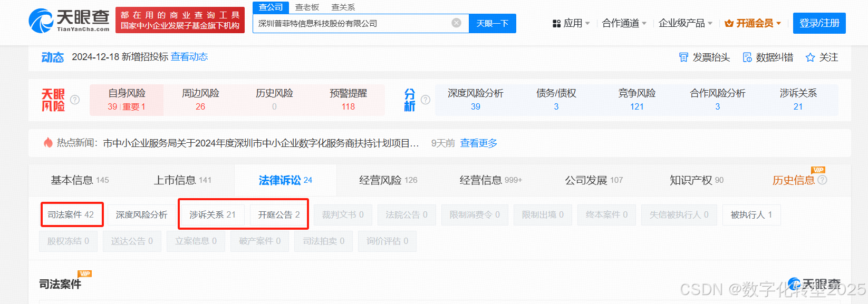
Task: Click the 裁判文书 0 sub-tab
Action: pyautogui.click(x=343, y=214)
